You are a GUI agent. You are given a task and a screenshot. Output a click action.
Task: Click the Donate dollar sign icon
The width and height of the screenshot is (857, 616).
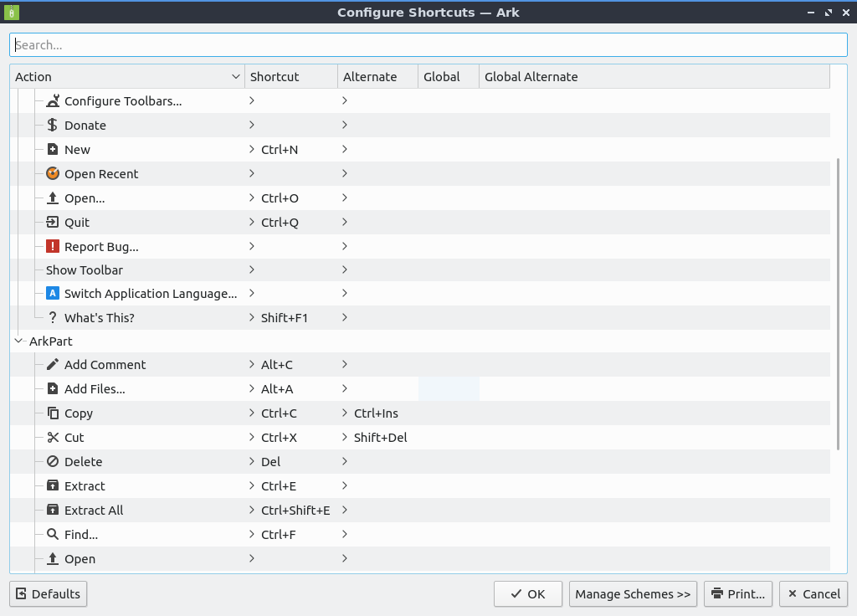53,126
